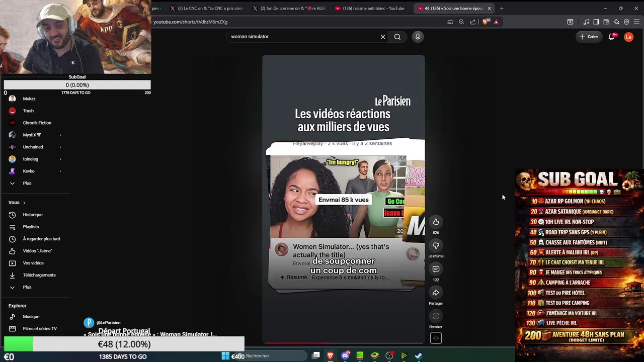Submit search with magnifier icon

tap(397, 37)
